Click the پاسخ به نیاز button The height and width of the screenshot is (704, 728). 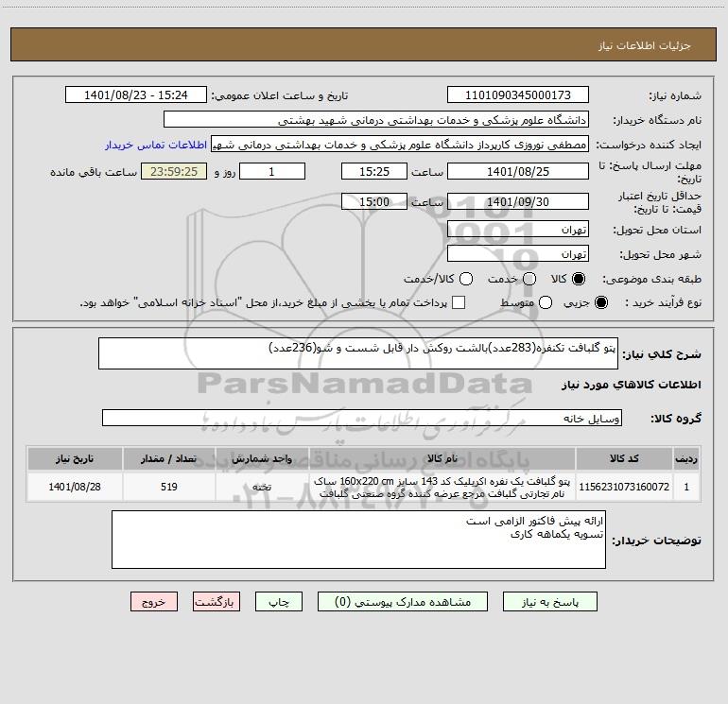550,602
